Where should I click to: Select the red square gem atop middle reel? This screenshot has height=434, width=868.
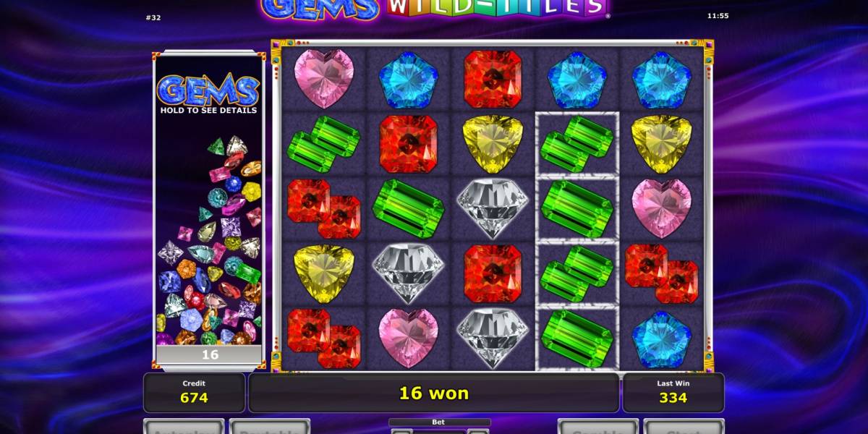[x=493, y=79]
